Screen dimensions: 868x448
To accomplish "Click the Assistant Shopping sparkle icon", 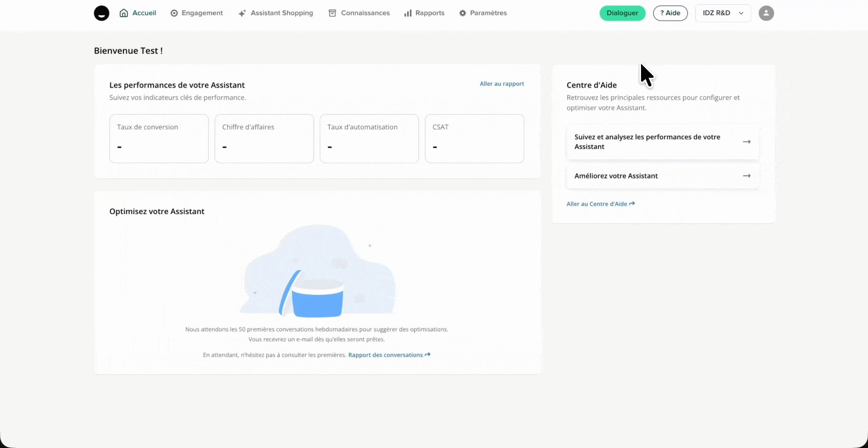I will click(x=242, y=13).
